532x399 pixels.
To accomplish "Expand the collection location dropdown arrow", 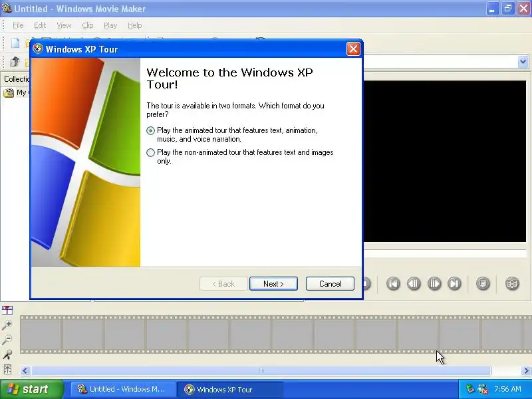I will coord(523,62).
